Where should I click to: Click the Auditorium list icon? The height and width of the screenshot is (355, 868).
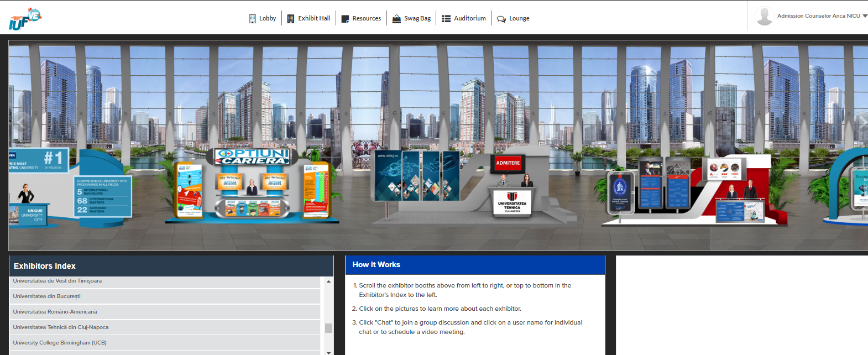(x=446, y=18)
